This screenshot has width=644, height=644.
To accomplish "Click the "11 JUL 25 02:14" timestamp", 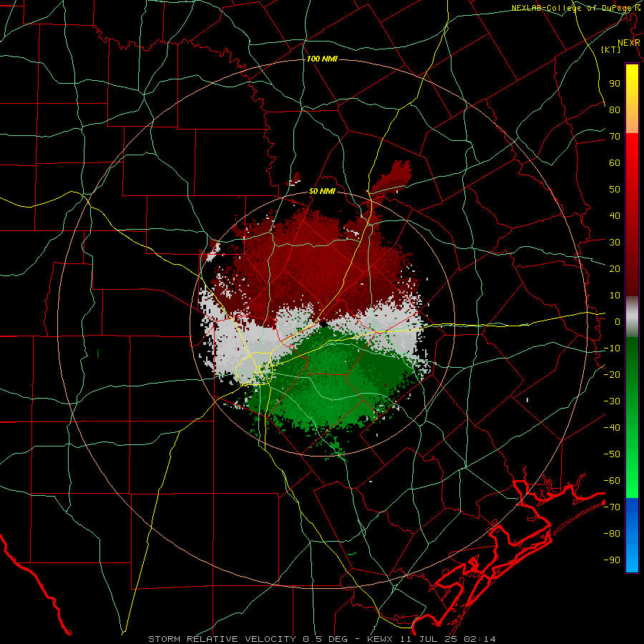I will [447, 639].
